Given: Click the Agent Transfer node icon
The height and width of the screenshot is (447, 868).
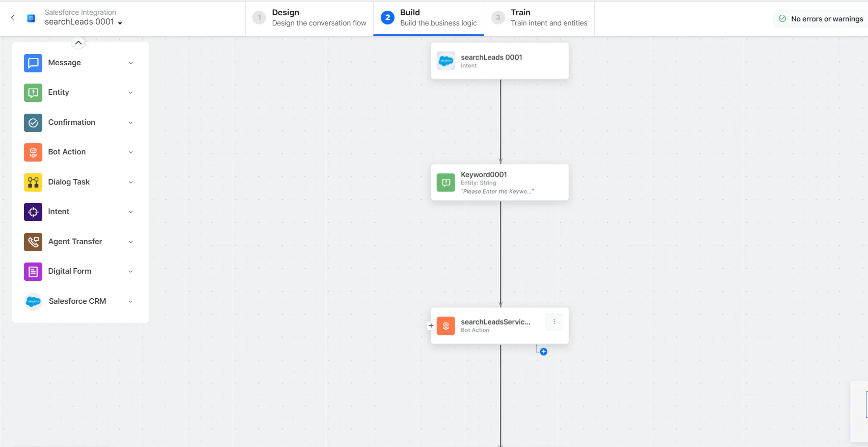Looking at the screenshot, I should point(33,242).
